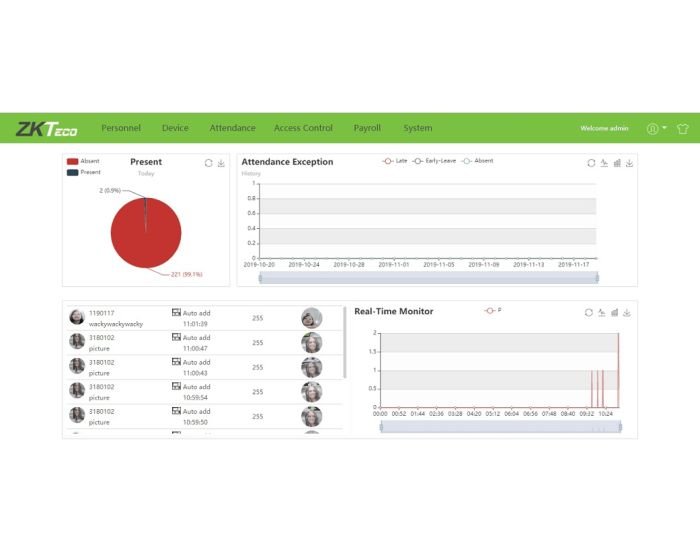Open the Attendance menu
This screenshot has width=700, height=560.
(232, 128)
